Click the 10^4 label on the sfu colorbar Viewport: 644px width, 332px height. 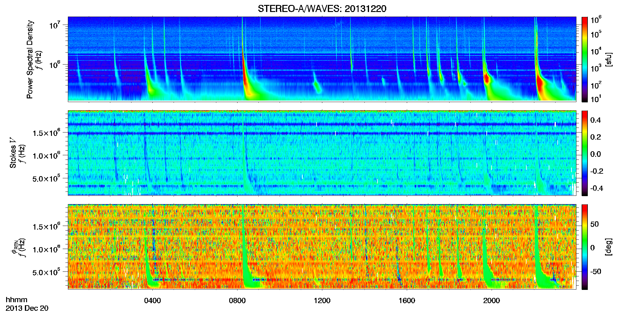click(x=596, y=51)
